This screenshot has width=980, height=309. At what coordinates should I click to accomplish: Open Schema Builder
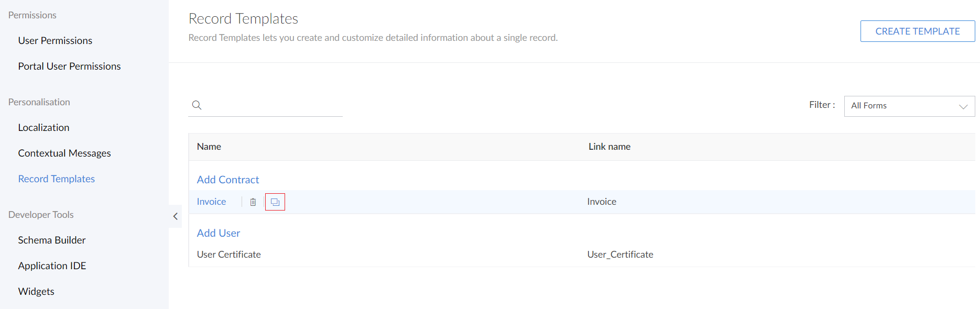(52, 240)
